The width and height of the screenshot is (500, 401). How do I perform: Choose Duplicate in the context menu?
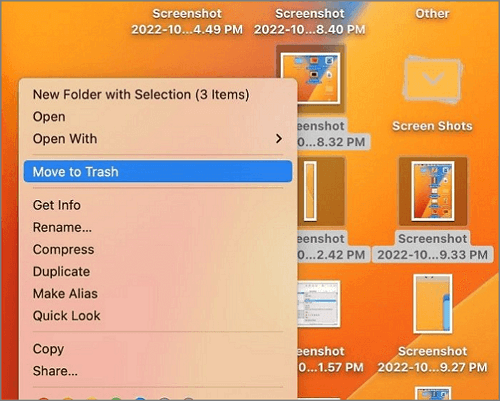click(158, 271)
